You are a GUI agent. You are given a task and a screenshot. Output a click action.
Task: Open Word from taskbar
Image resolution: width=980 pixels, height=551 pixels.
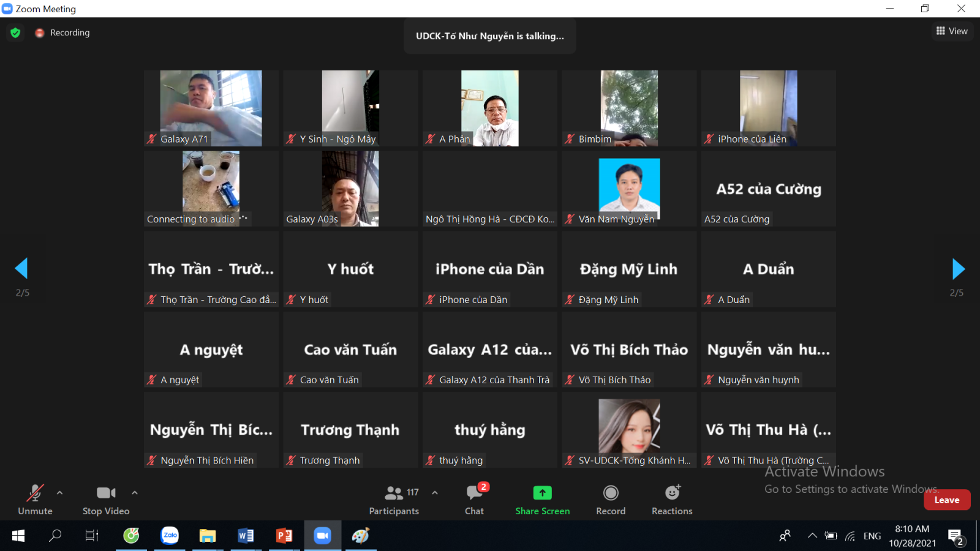[x=246, y=536]
